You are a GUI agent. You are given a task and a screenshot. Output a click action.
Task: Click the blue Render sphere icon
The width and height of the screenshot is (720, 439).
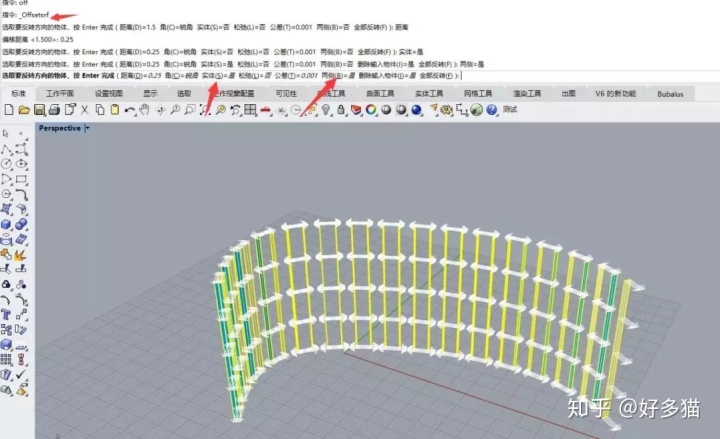416,109
